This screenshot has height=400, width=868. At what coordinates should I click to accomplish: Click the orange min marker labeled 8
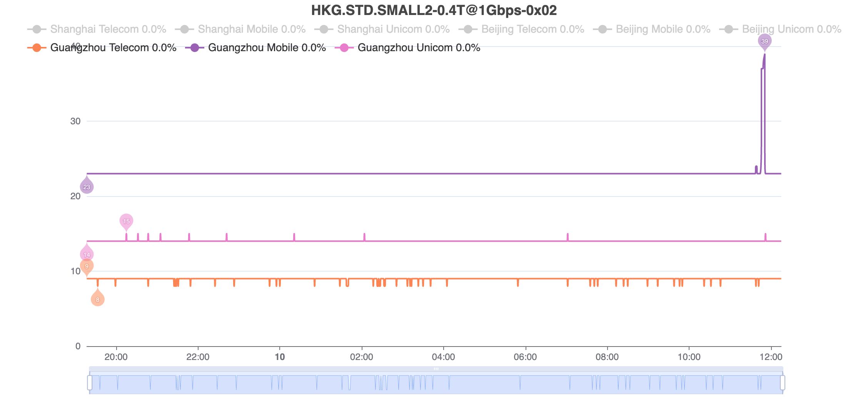click(98, 299)
